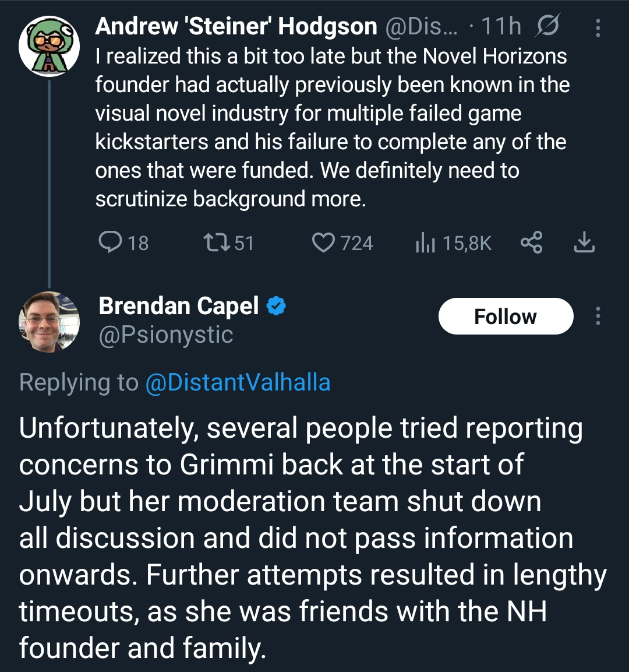Open more options next to Follow
Viewport: 629px width, 672px height.
click(x=598, y=316)
